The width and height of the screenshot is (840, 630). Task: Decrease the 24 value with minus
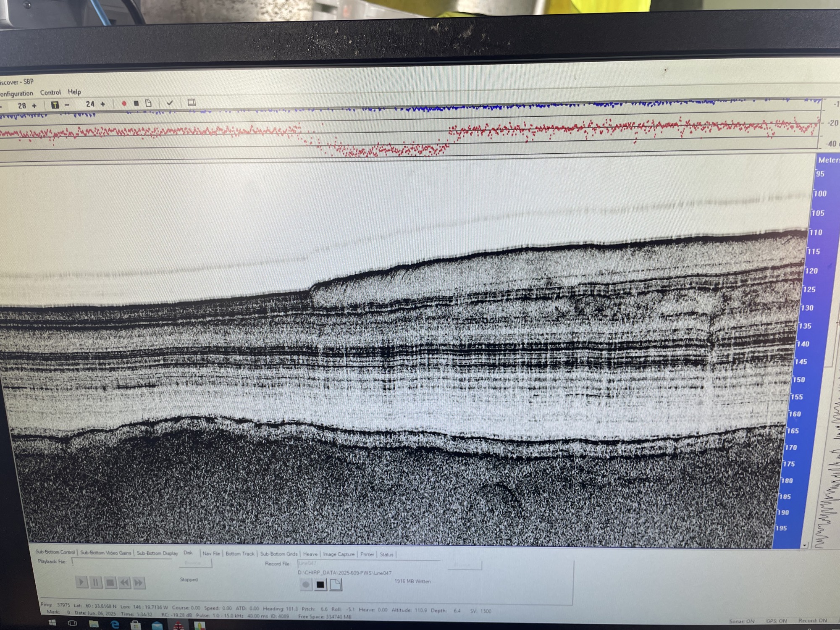[67, 105]
